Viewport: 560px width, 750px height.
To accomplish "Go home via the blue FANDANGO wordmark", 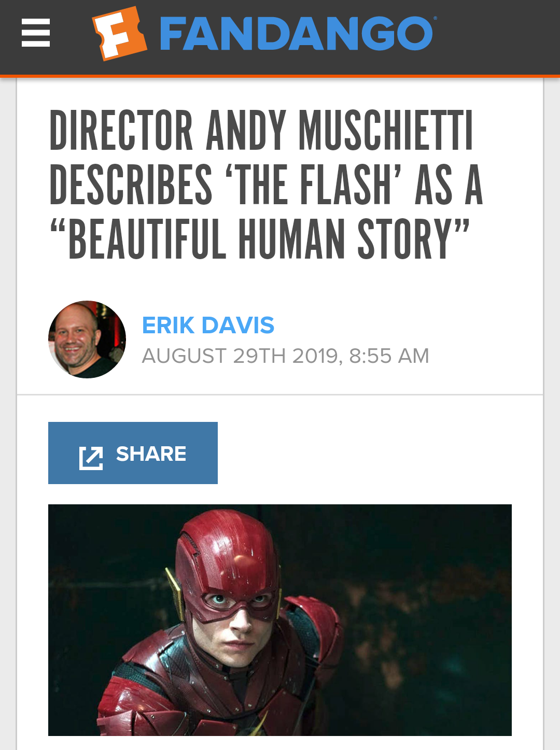I will tap(296, 34).
